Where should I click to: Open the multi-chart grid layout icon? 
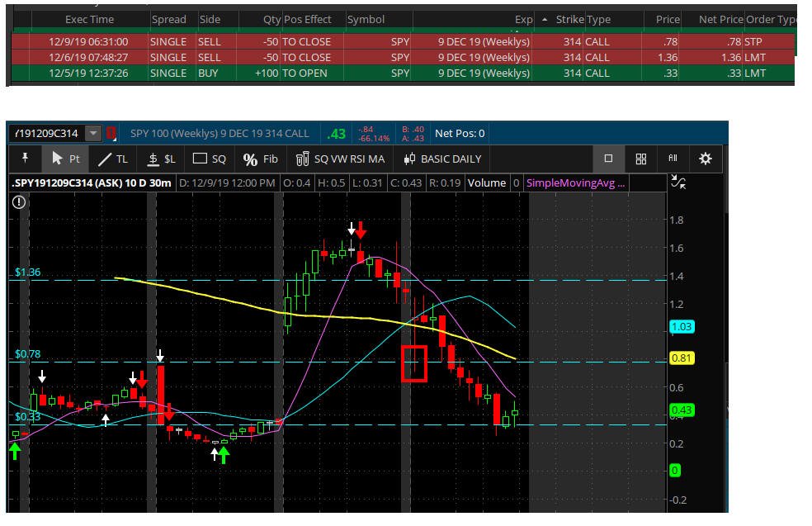point(641,159)
